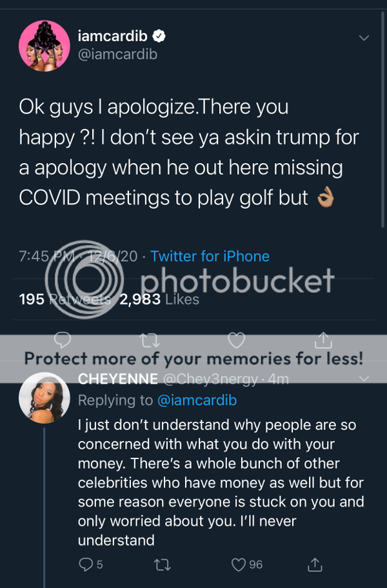The image size is (387, 588).
Task: Expand the main tweet options chevron
Action: tap(364, 38)
